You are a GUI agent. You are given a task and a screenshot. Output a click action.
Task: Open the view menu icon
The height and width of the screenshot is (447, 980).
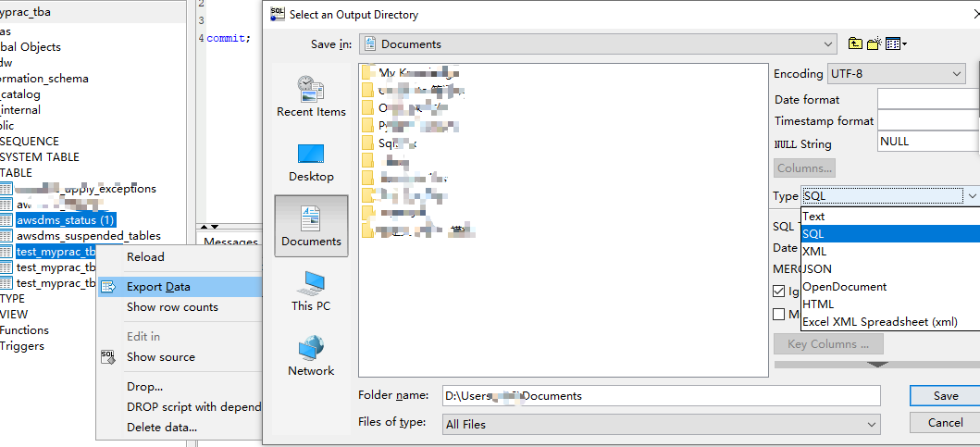(x=895, y=43)
